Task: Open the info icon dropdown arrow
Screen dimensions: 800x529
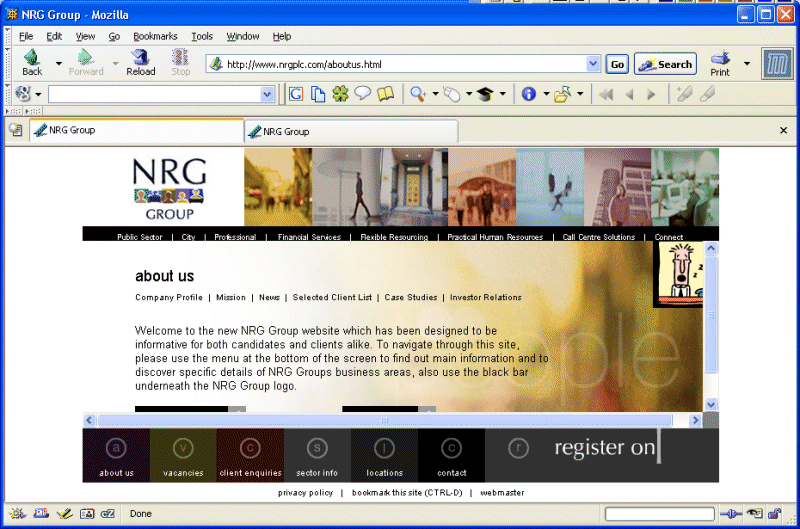Action: coord(546,94)
